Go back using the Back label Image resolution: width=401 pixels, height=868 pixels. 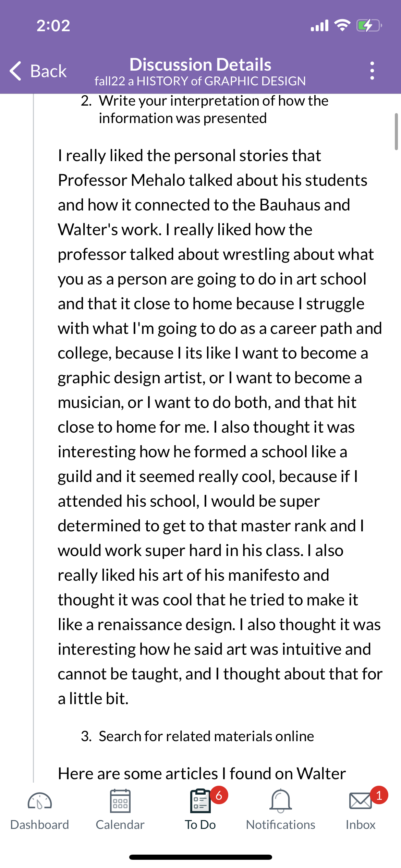coord(48,71)
